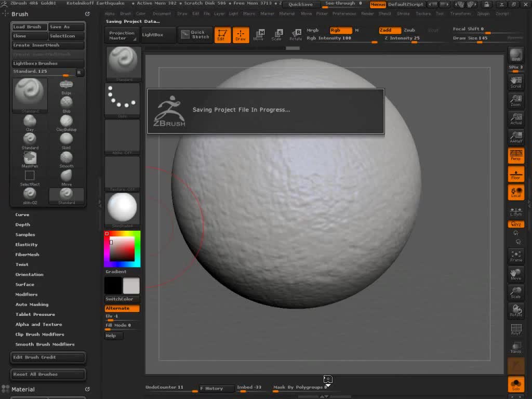Screen dimensions: 532x399
Task: Click Create InsertMesh button
Action: 48,45
